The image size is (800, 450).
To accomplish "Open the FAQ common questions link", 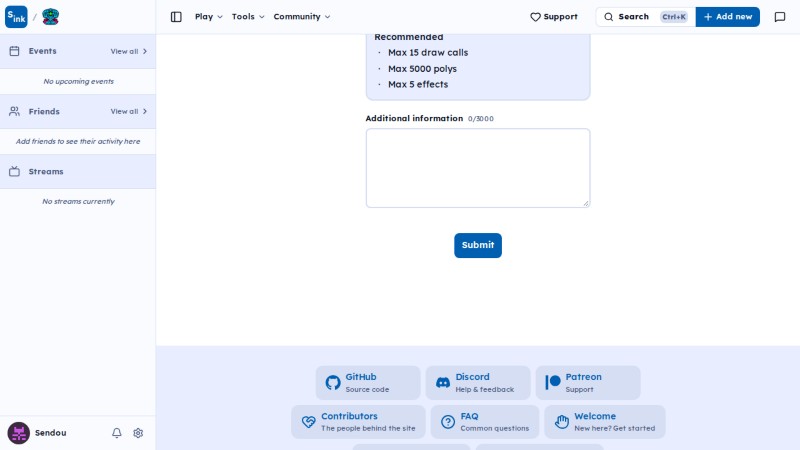I will coord(485,422).
